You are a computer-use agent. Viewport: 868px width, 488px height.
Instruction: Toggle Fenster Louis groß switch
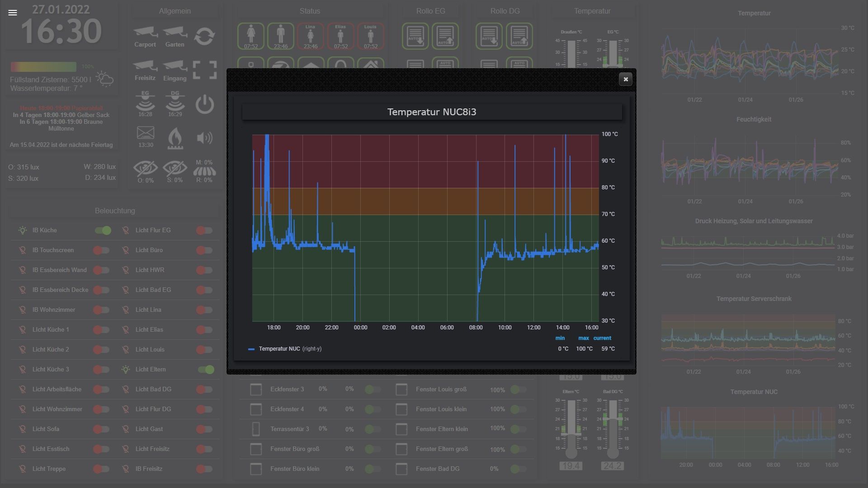click(518, 389)
